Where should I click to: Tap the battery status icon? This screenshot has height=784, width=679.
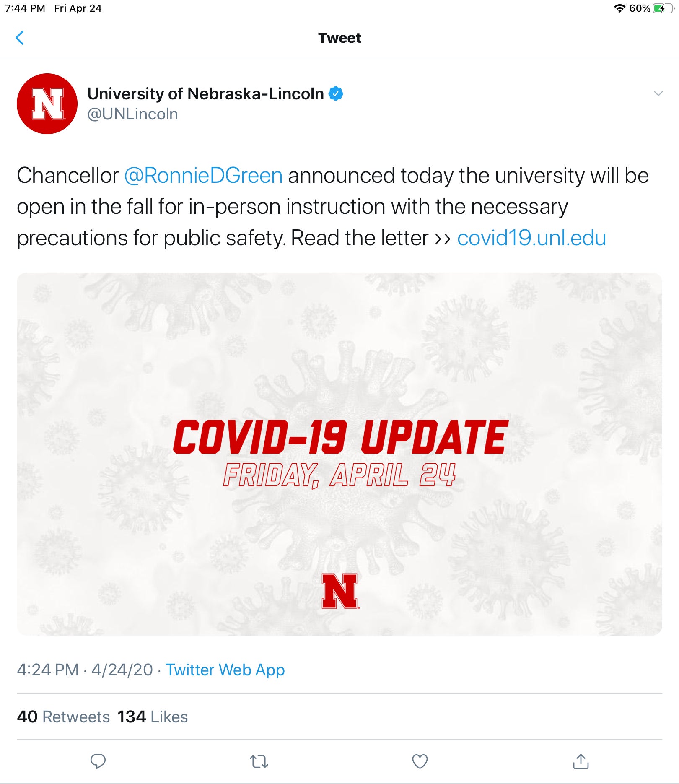click(663, 8)
